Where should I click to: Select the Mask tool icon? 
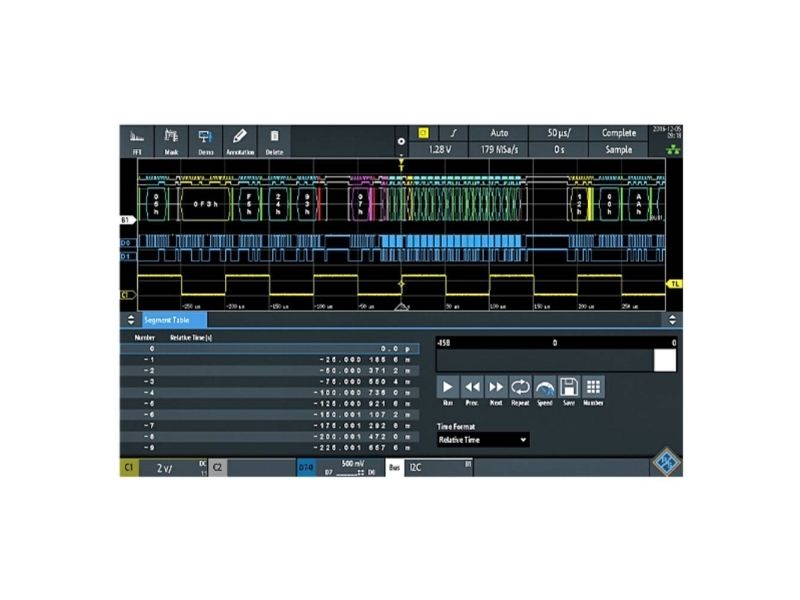[x=171, y=141]
